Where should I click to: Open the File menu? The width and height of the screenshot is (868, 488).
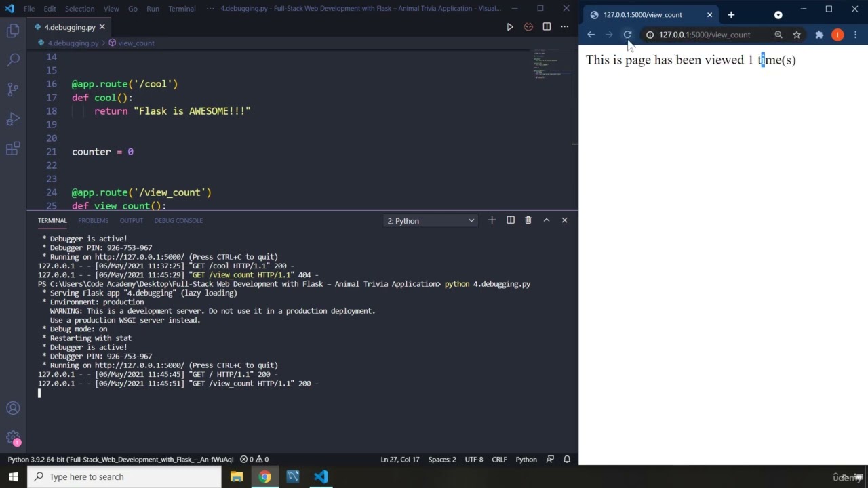pos(29,9)
